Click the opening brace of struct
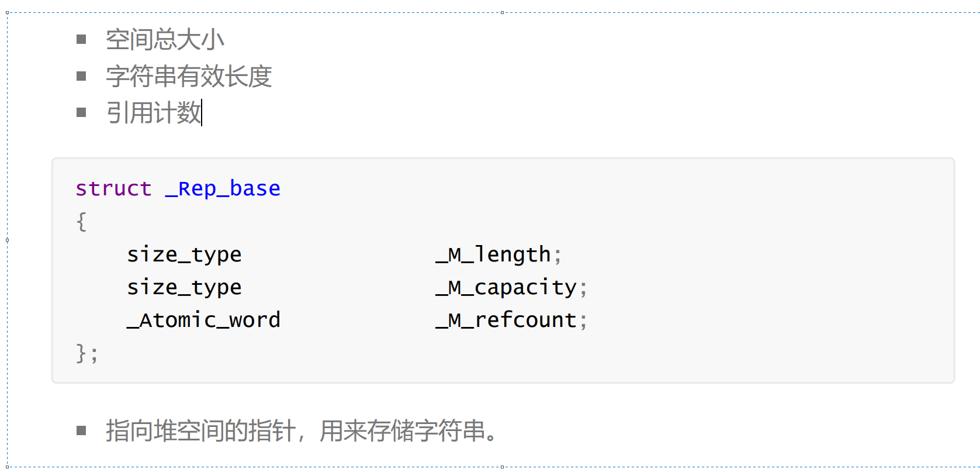Image resolution: width=980 pixels, height=472 pixels. pyautogui.click(x=81, y=222)
